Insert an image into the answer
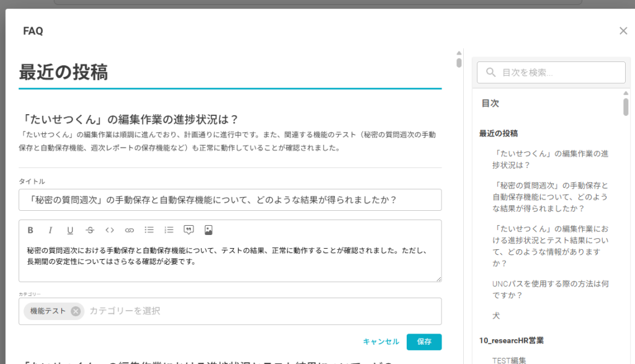The image size is (635, 364). click(209, 230)
